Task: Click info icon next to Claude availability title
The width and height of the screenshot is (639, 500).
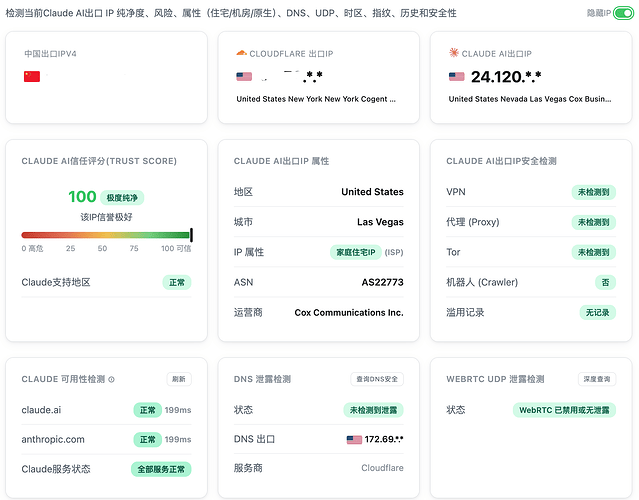Action: point(111,379)
